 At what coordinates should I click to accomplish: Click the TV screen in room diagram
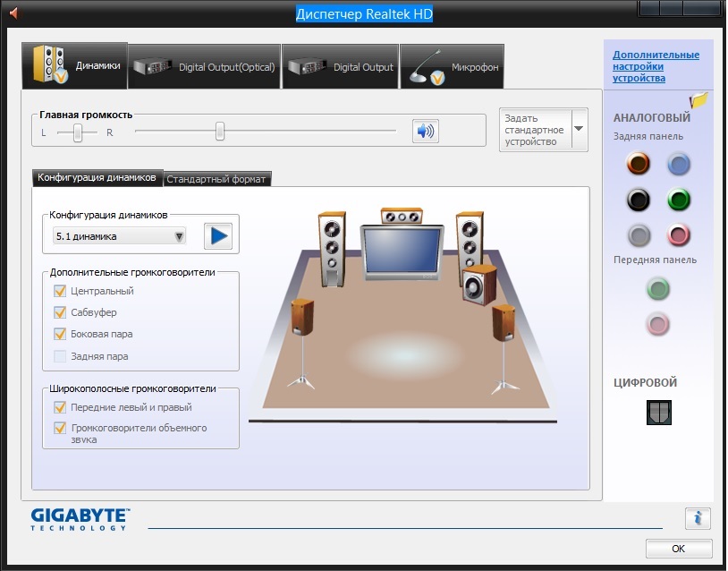tap(402, 252)
